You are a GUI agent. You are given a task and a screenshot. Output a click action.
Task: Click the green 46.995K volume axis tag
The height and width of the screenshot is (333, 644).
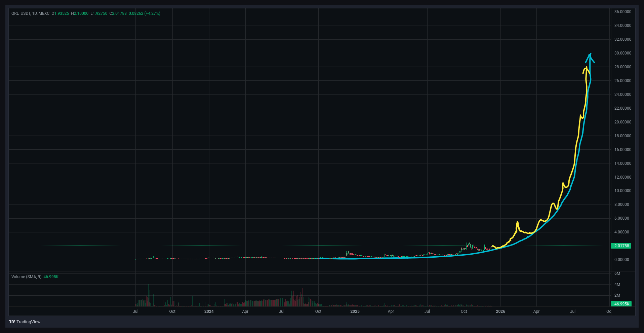pos(621,304)
